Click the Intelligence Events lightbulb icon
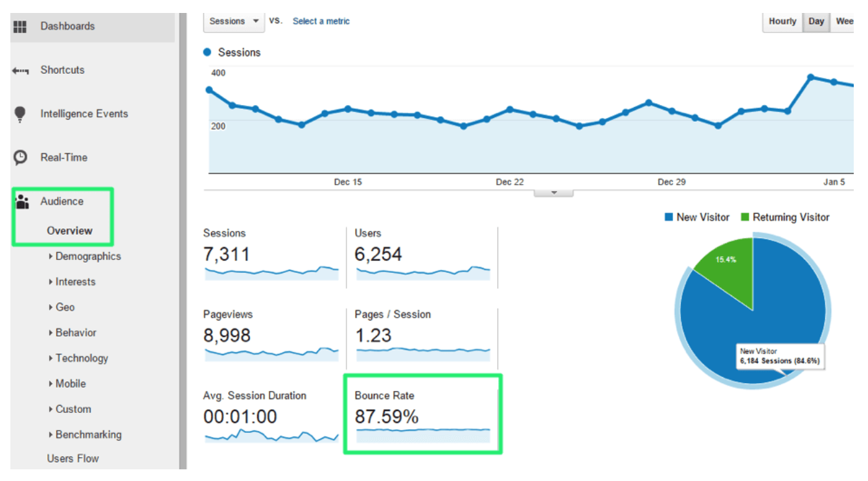The width and height of the screenshot is (868, 481). click(20, 114)
